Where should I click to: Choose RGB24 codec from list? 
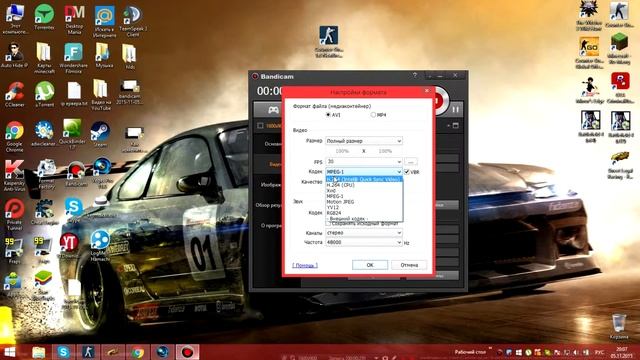click(364, 213)
